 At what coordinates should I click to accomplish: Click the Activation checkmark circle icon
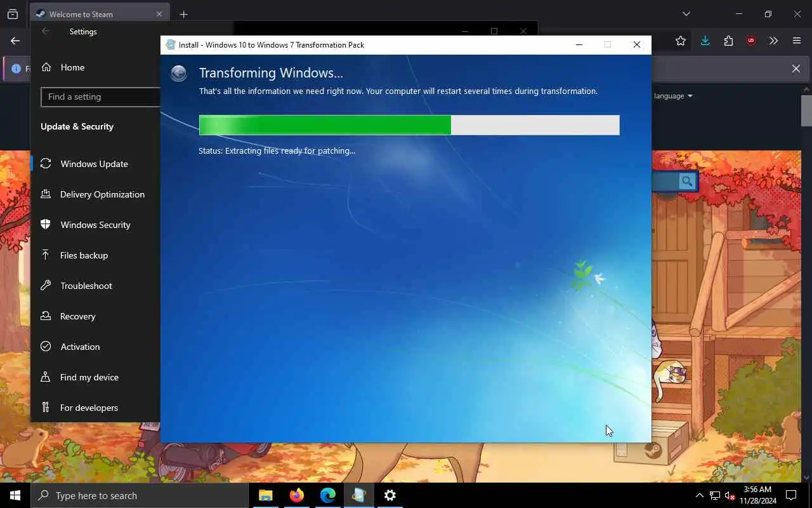46,347
